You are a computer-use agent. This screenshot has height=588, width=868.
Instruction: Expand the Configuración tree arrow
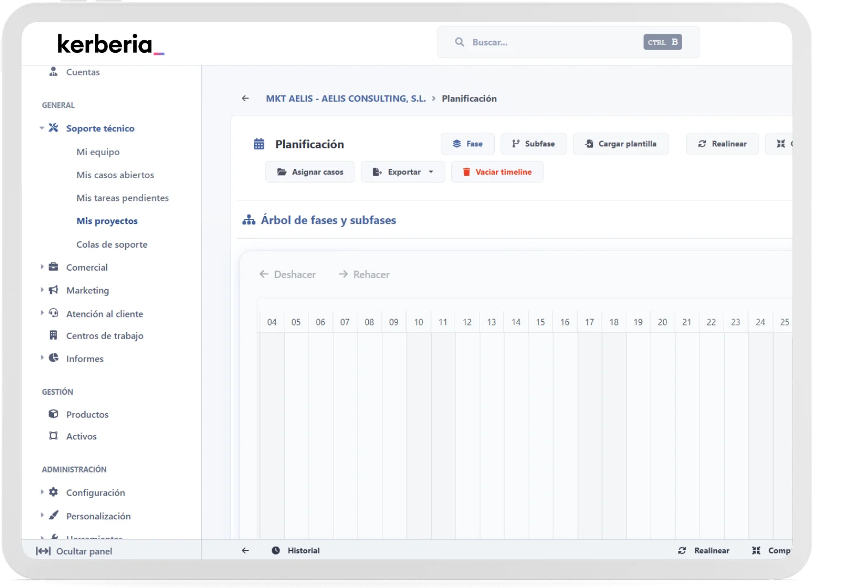tap(42, 492)
